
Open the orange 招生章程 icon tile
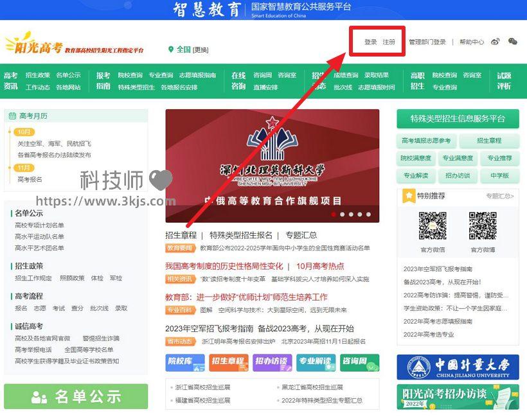(x=229, y=363)
